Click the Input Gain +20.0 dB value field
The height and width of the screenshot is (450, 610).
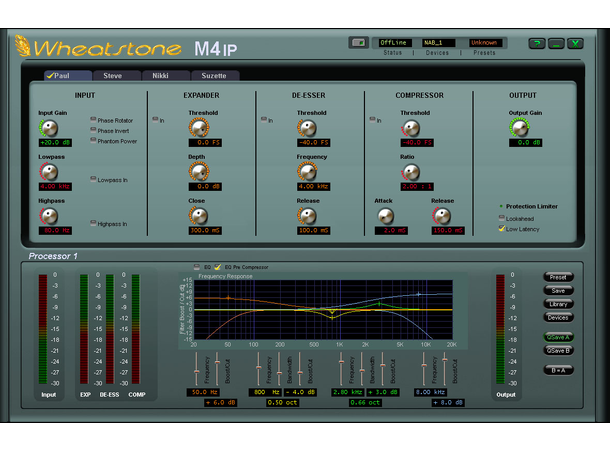pyautogui.click(x=55, y=143)
